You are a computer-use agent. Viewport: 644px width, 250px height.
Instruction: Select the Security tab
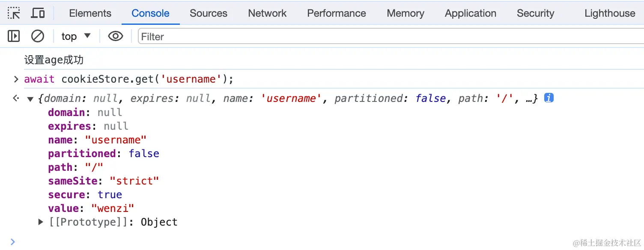tap(535, 13)
